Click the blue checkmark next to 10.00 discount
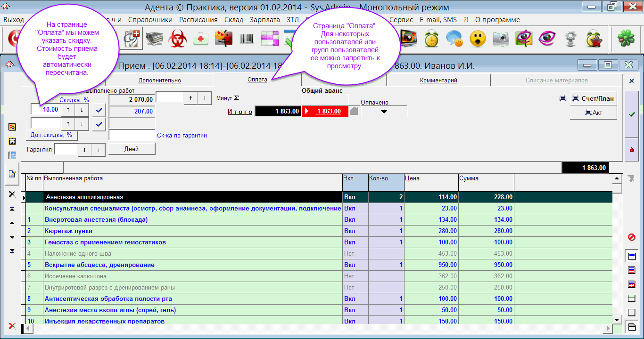 click(x=99, y=110)
